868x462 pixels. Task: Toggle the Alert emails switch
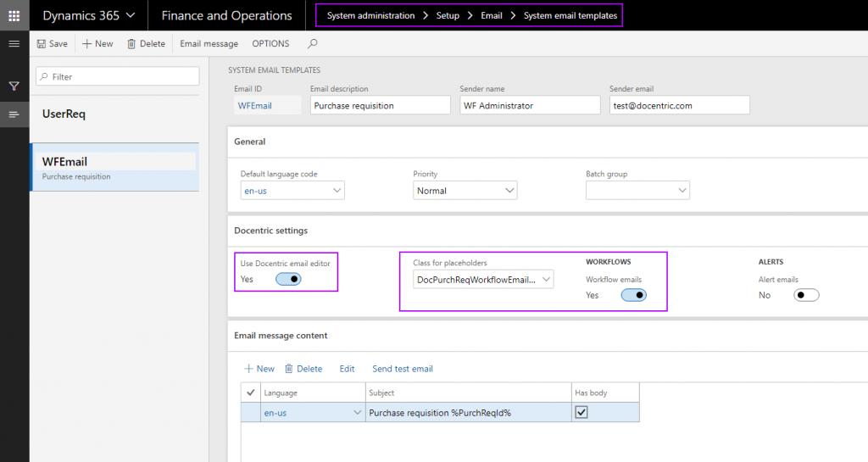click(806, 295)
